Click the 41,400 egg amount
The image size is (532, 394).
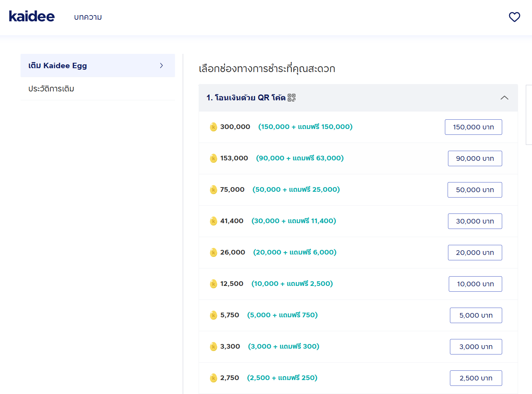tap(232, 221)
